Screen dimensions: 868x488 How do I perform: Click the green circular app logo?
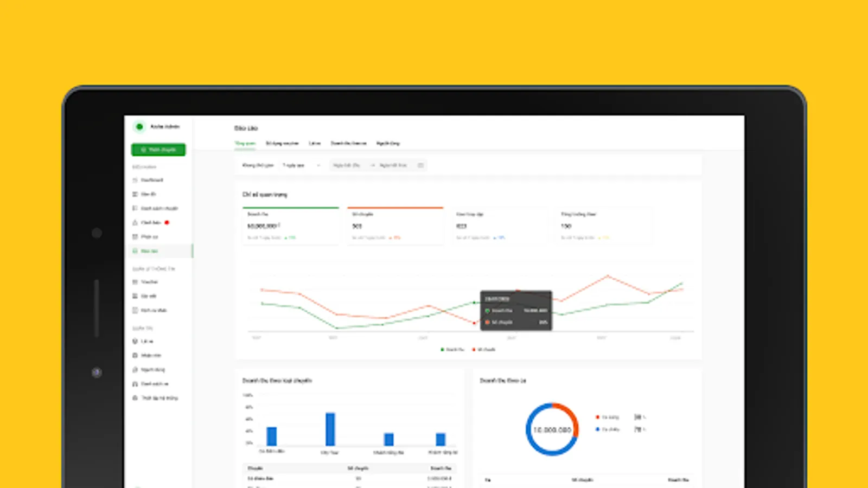[x=139, y=126]
